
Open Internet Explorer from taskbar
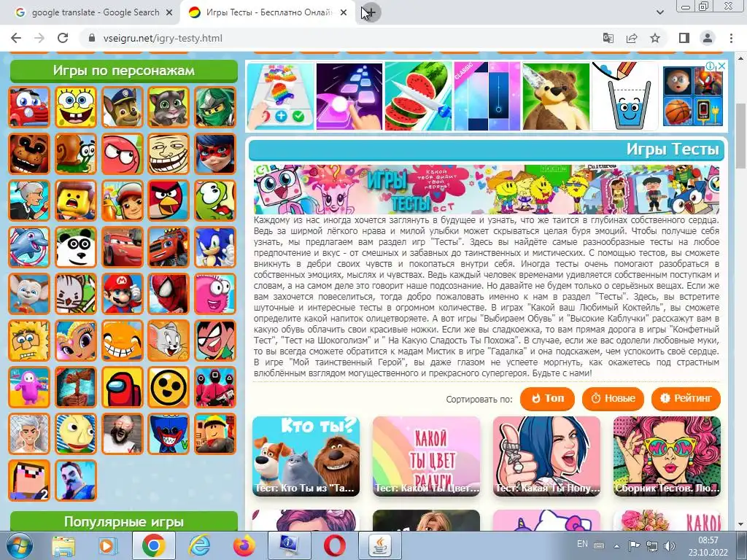coord(198,545)
